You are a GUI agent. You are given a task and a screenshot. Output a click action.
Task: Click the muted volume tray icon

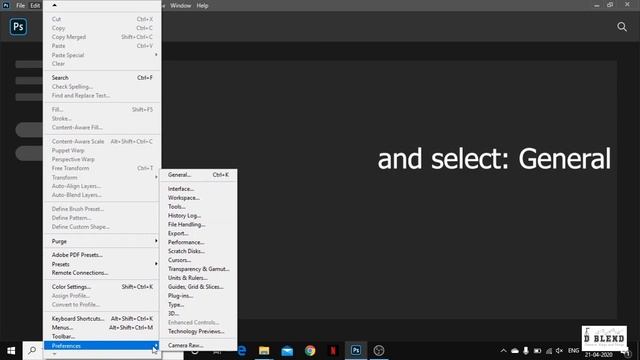click(x=560, y=351)
